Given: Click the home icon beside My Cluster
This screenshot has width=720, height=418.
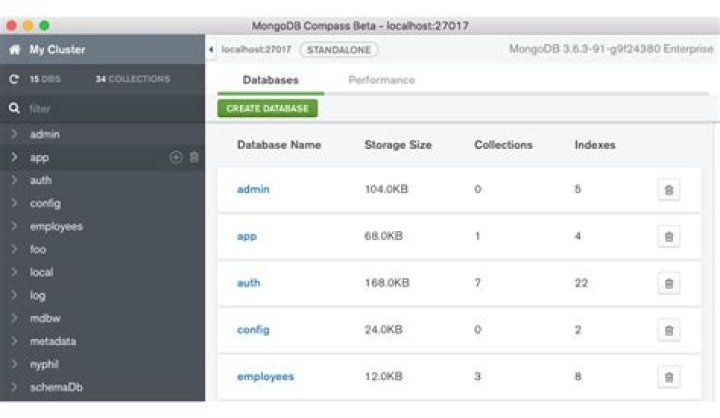Looking at the screenshot, I should coord(15,50).
